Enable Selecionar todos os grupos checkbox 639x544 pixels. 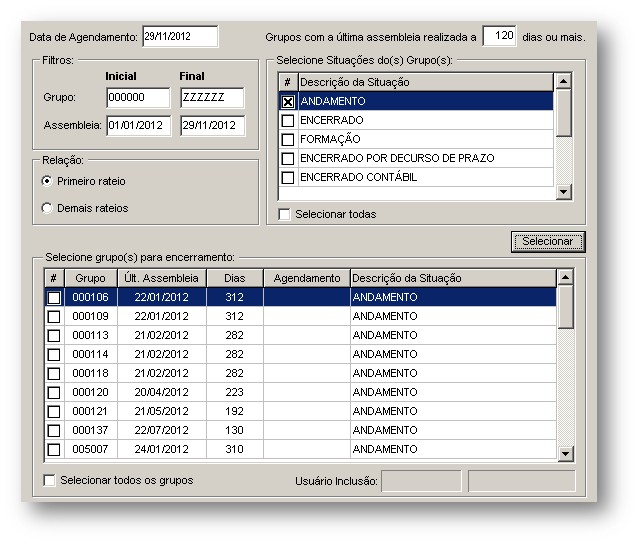(x=49, y=480)
